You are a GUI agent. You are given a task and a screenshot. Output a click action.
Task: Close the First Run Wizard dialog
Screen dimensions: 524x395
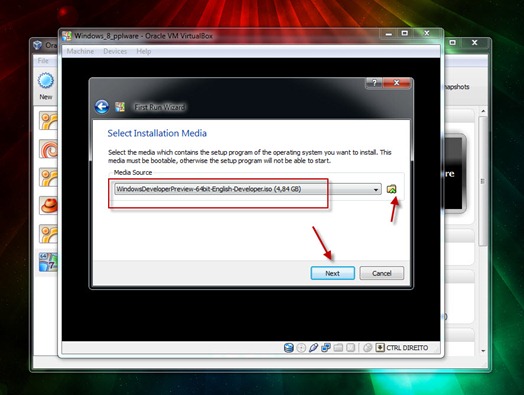coord(397,83)
